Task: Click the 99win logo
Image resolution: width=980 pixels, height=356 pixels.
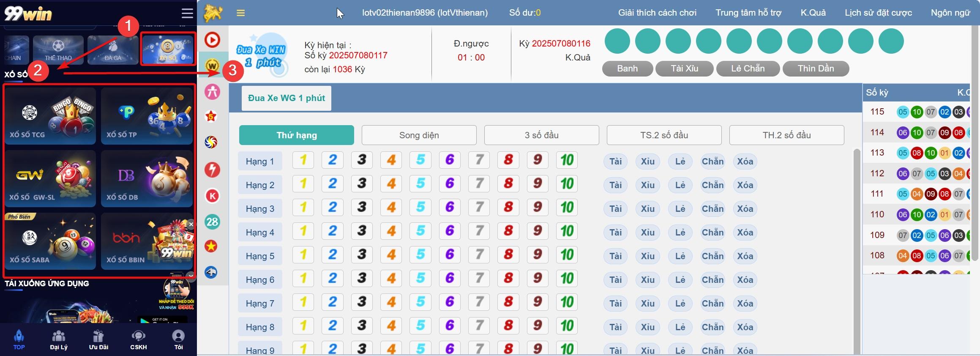Action: (28, 14)
